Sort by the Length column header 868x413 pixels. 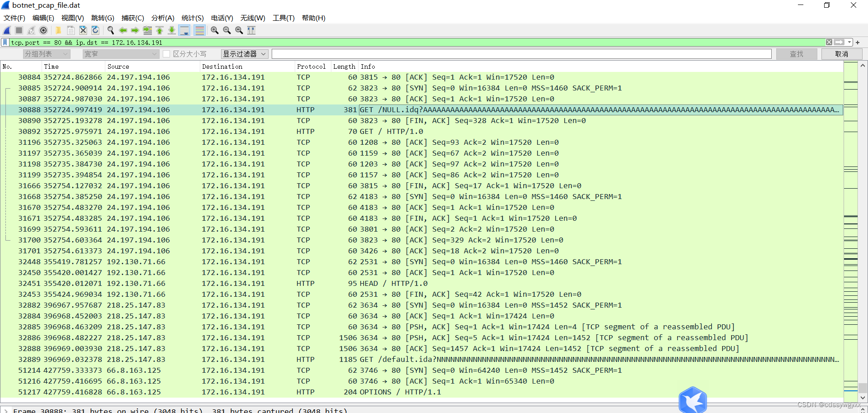344,66
